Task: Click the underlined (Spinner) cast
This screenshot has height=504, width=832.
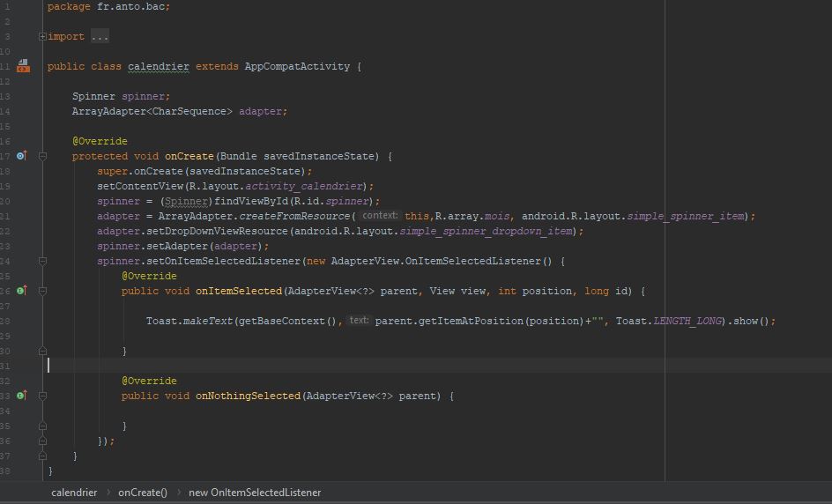Action: click(x=186, y=201)
